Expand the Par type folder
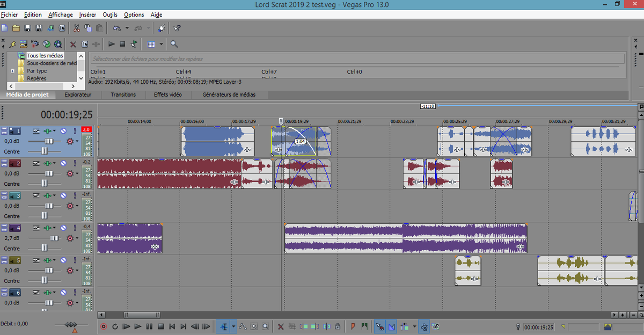 12,71
